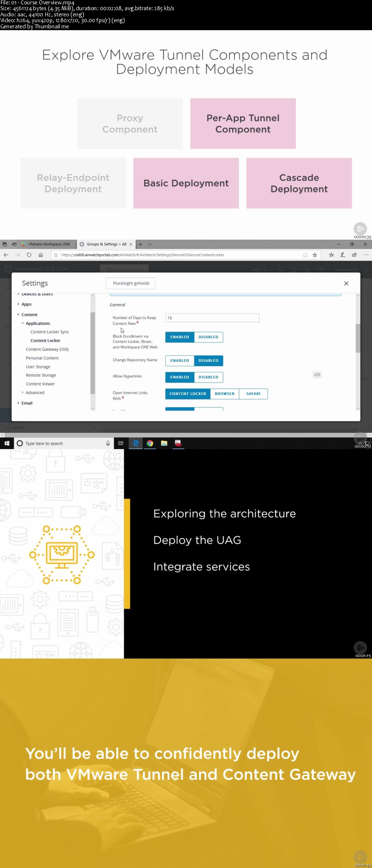Viewport: 372px width, 868px height.
Task: Open Reading view icon in address bar
Action: pyautogui.click(x=305, y=255)
